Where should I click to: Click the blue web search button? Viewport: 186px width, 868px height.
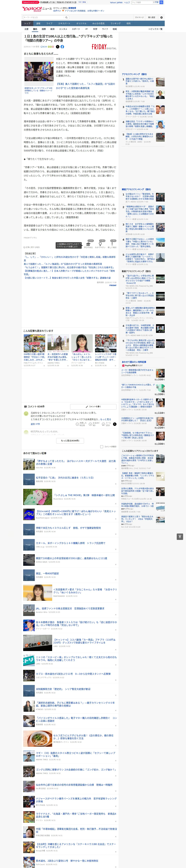161,2
